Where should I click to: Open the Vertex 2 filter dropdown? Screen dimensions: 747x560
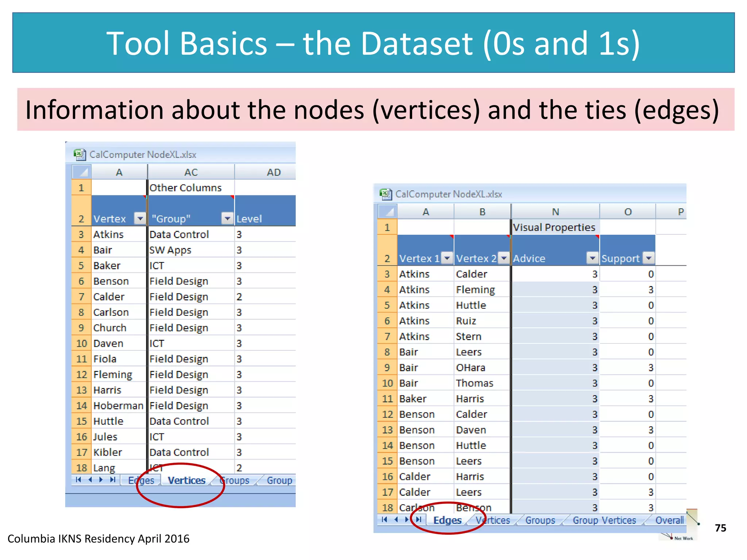504,258
